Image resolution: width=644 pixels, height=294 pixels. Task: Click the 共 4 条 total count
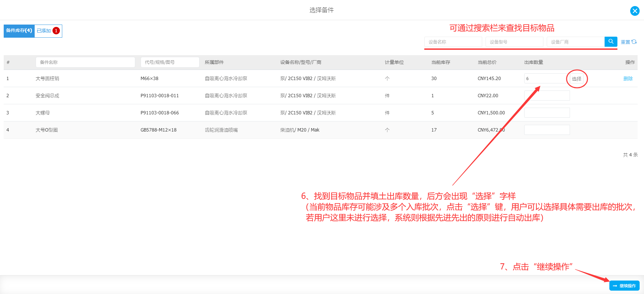pos(630,155)
